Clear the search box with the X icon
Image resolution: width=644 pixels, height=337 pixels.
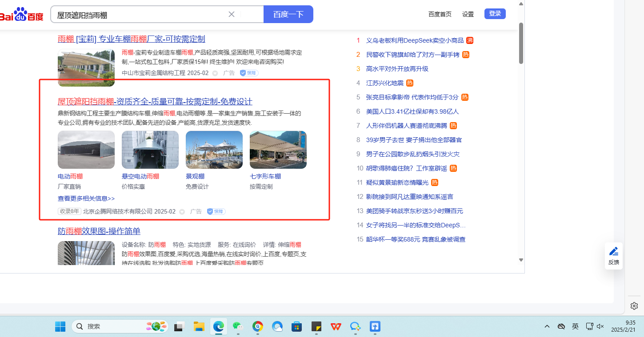pos(232,14)
